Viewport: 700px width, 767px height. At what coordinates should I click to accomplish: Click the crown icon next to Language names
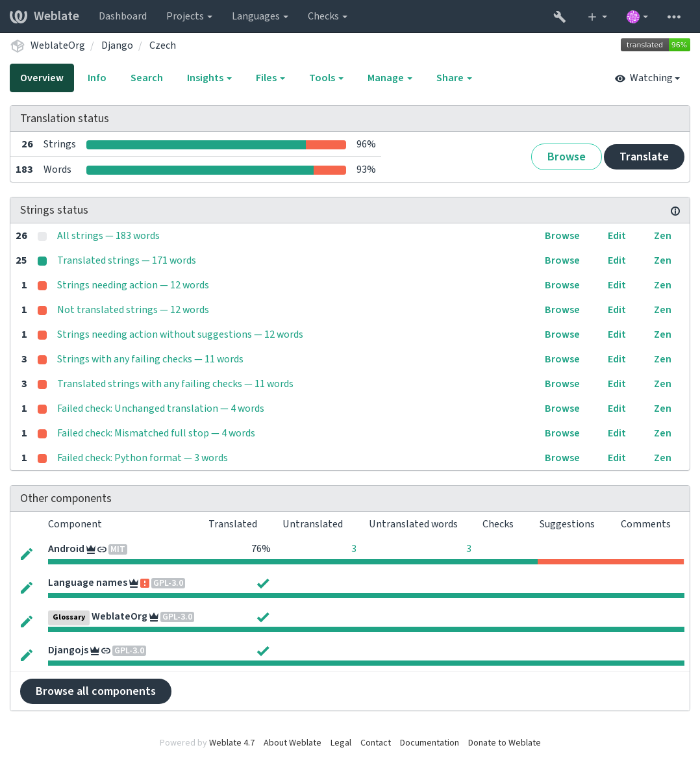pos(134,583)
